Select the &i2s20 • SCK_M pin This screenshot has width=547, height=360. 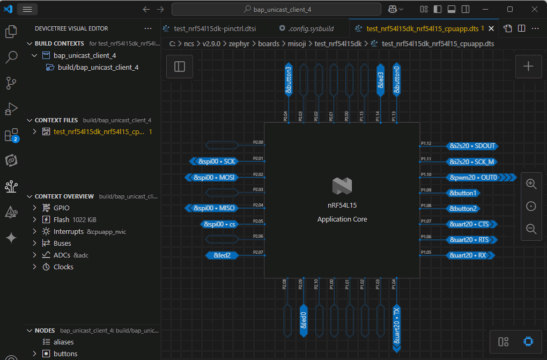pos(472,162)
